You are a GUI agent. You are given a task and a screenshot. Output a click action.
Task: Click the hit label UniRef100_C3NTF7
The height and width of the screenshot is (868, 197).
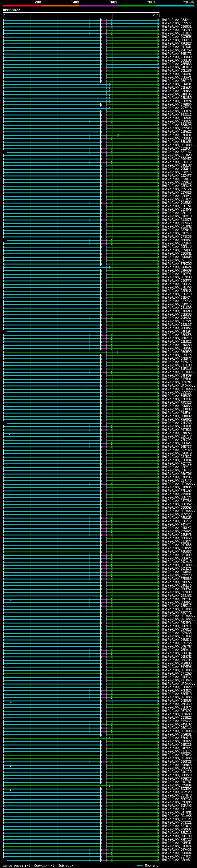point(177,470)
